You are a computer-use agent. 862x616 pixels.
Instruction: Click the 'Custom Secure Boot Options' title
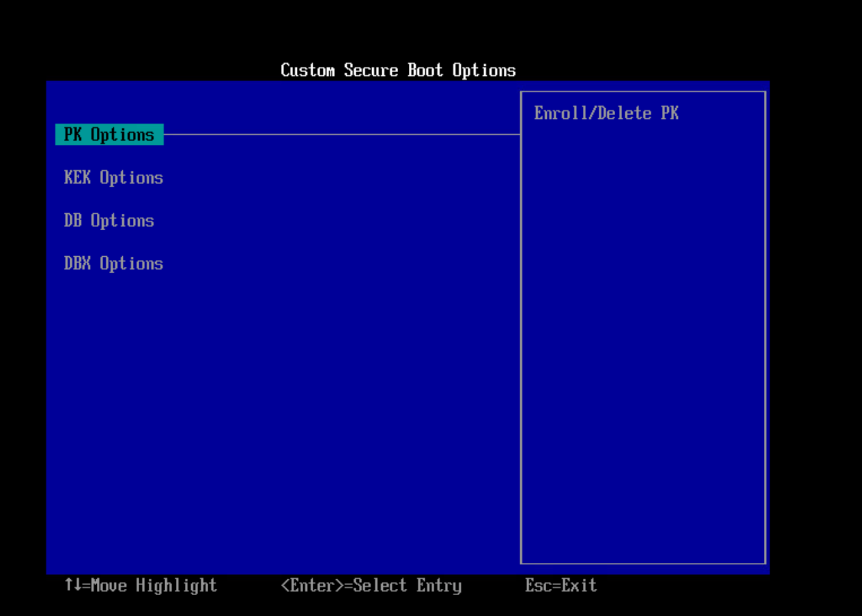click(398, 70)
